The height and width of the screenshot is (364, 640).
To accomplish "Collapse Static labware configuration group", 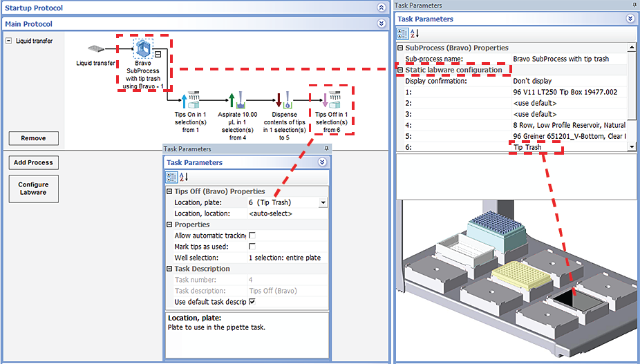I will coord(400,70).
